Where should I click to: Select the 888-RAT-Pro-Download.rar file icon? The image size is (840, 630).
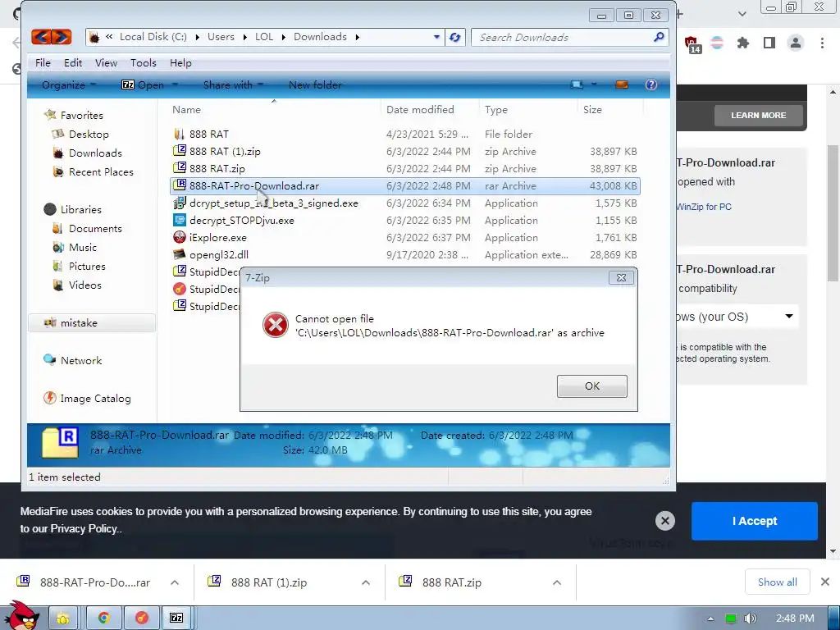click(x=179, y=185)
